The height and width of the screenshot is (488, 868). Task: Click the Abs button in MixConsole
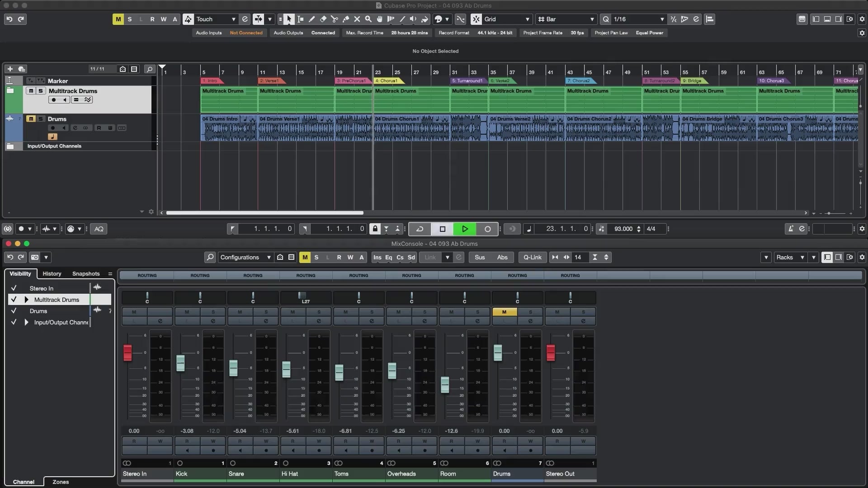tap(502, 257)
